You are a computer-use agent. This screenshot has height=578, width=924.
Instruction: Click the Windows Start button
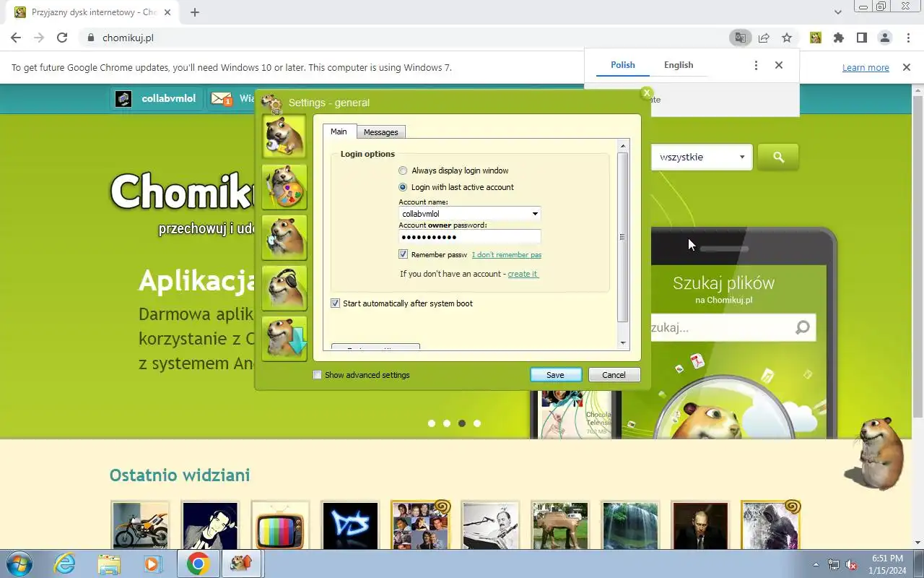(19, 564)
